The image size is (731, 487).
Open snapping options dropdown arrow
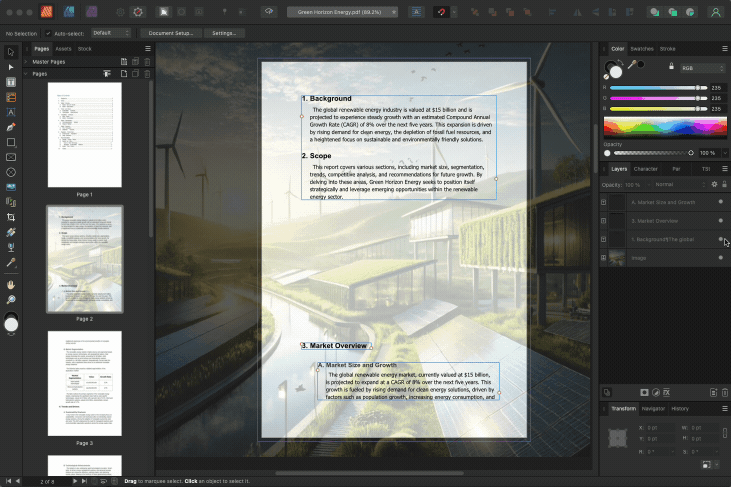tap(454, 12)
